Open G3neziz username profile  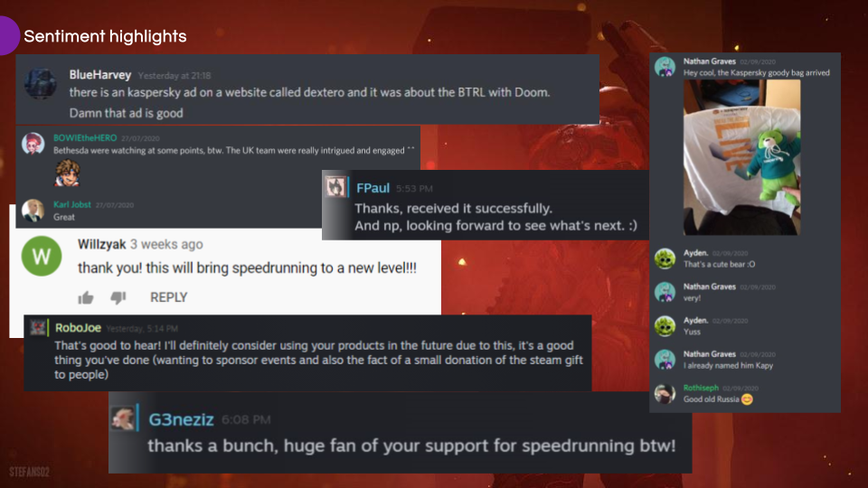tap(181, 419)
